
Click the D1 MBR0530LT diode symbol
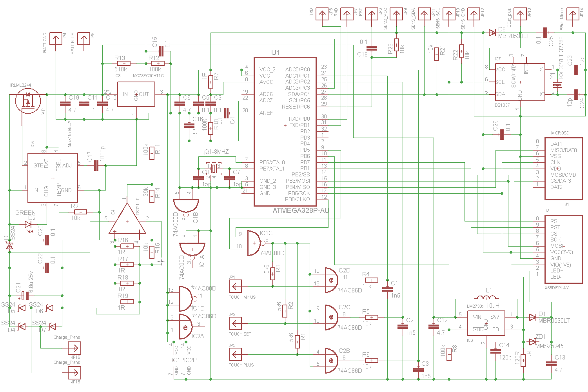point(532,317)
